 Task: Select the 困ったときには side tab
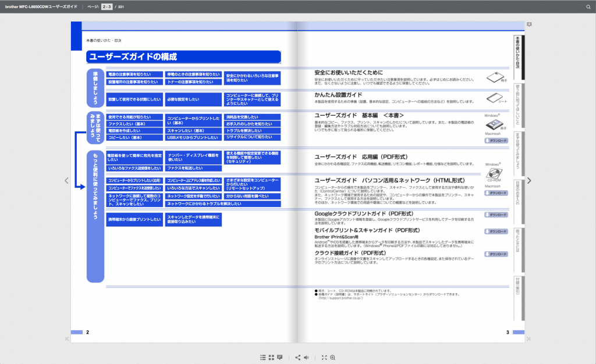519,250
